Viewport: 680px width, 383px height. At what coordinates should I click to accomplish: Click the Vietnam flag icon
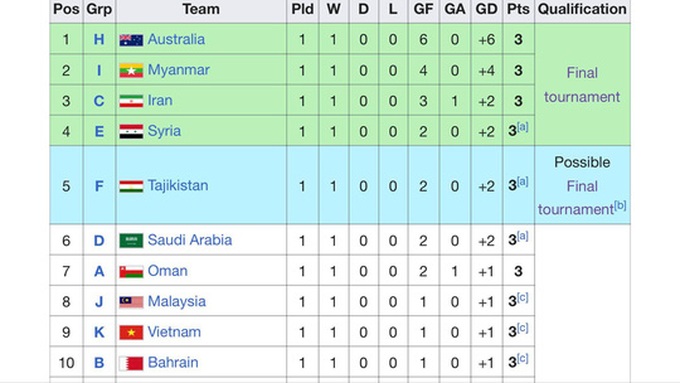click(x=131, y=332)
